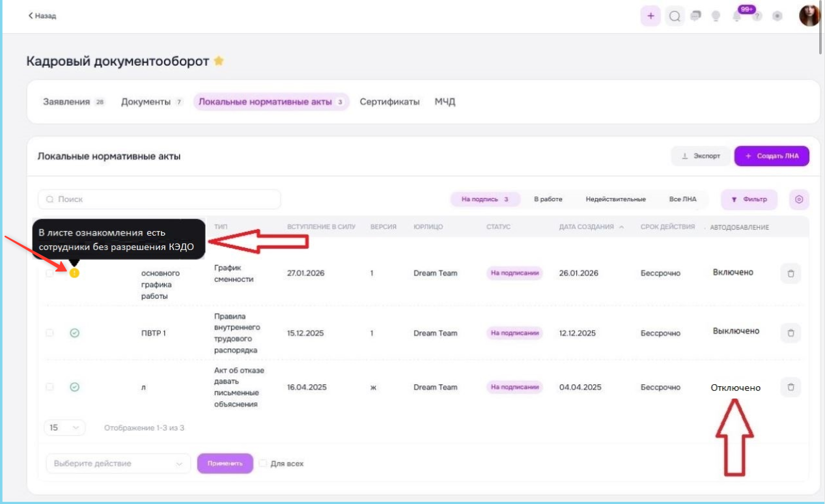
Task: Select checkbox for row «л»
Action: (49, 387)
